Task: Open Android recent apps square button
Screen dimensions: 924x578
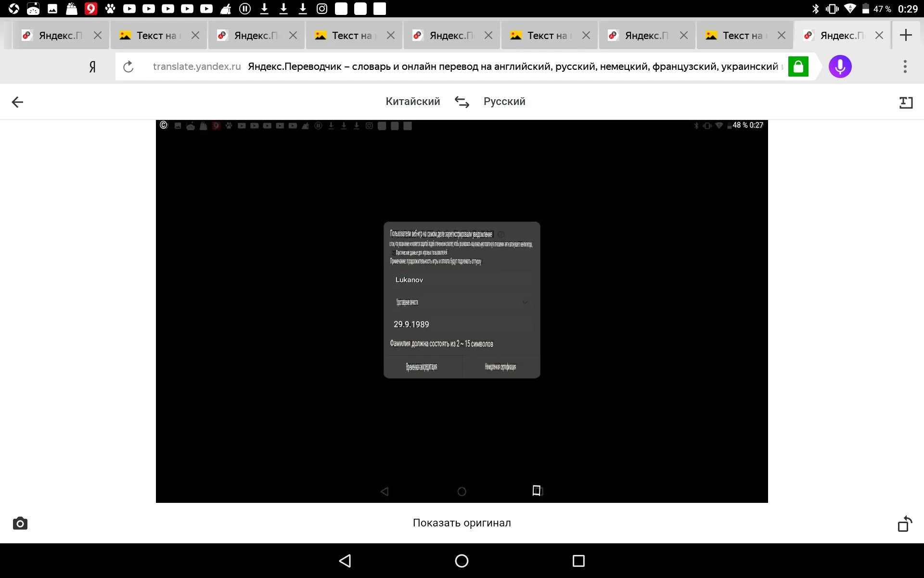Action: [x=578, y=561]
